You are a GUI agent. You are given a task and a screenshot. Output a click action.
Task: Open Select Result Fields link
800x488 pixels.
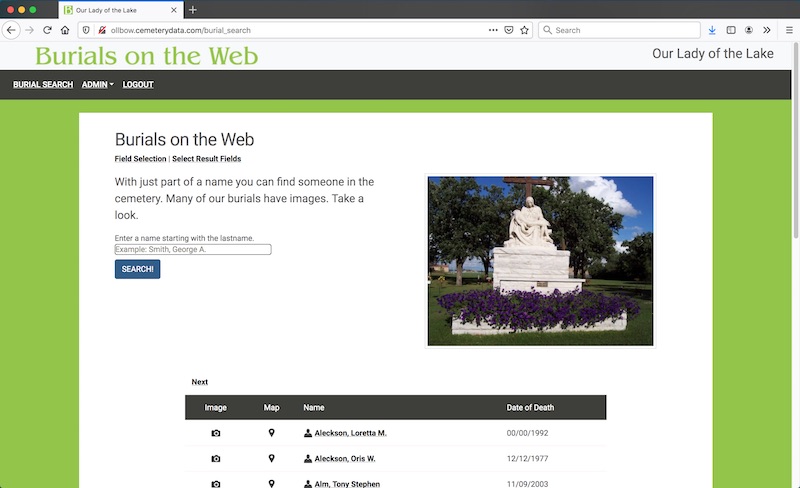coord(207,159)
